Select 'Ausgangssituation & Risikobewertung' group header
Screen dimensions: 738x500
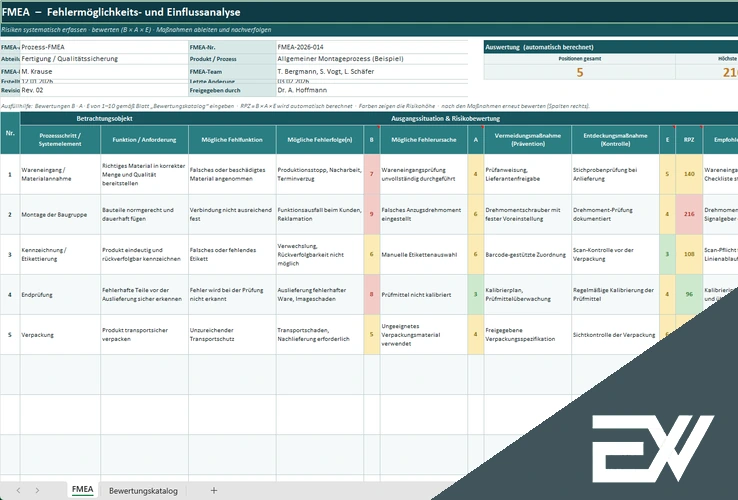445,119
